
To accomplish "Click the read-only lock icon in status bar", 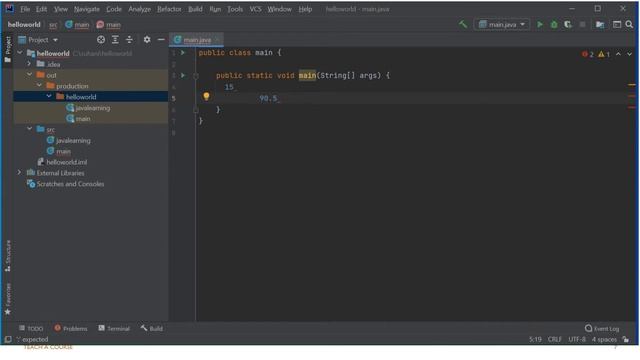I will (626, 339).
